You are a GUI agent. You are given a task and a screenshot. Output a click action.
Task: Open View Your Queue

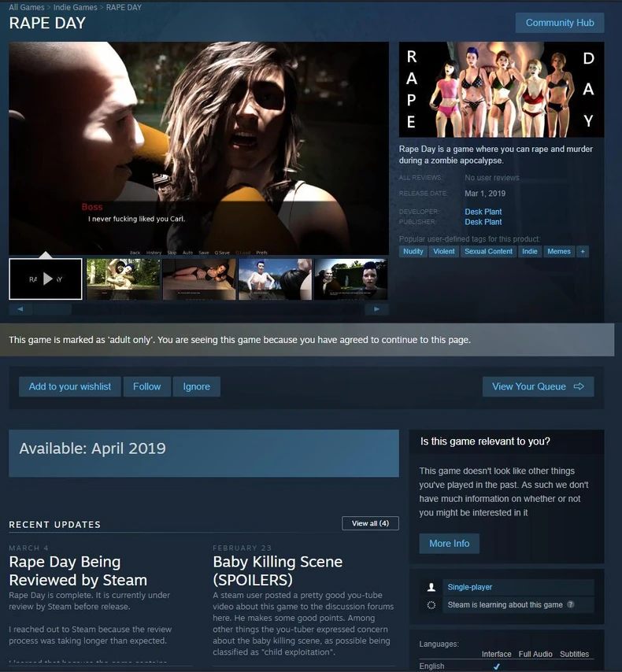pos(538,386)
